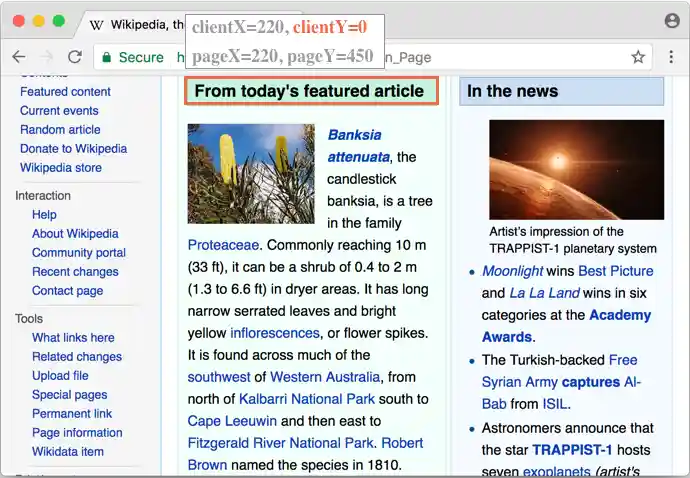Click What links here tool
This screenshot has height=478, width=690.
pyautogui.click(x=73, y=338)
